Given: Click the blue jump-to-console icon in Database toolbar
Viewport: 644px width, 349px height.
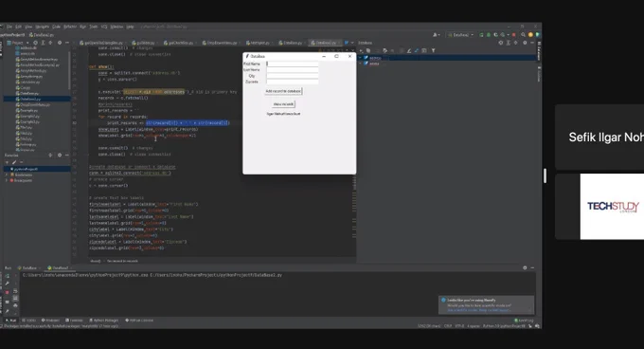Looking at the screenshot, I should (x=417, y=50).
